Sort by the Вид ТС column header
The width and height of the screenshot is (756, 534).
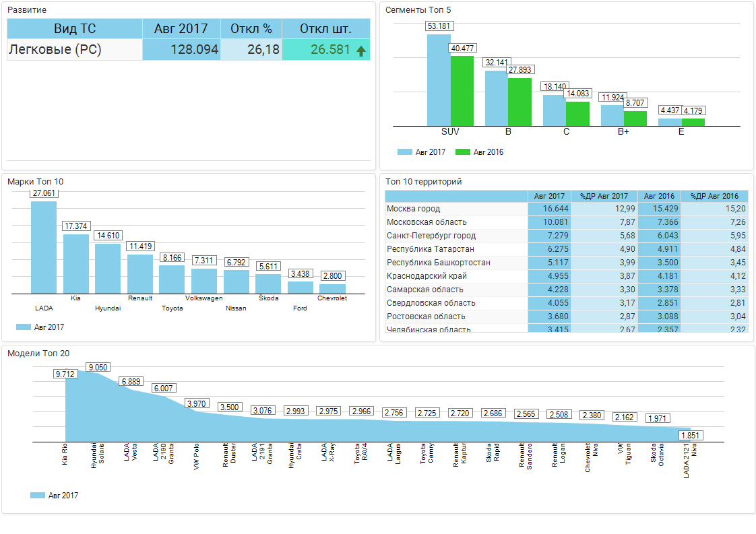[75, 29]
